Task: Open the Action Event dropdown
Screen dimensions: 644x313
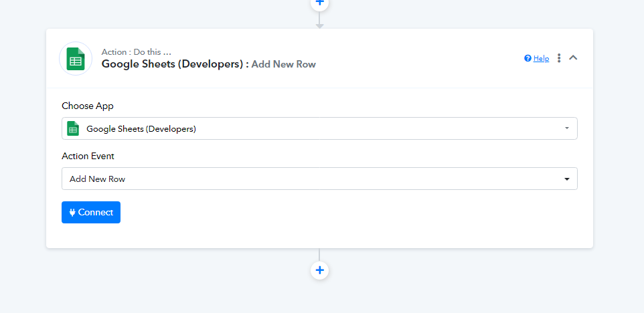Action: coord(319,179)
